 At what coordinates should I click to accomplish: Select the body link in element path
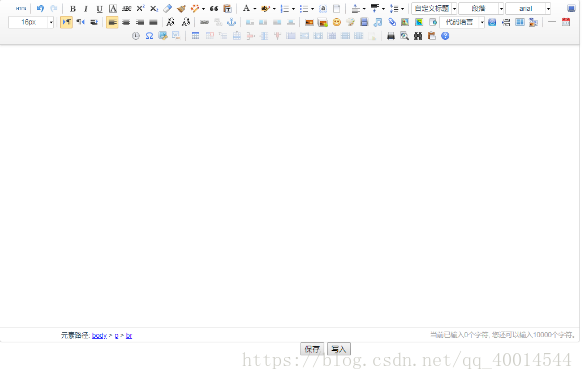(99, 336)
